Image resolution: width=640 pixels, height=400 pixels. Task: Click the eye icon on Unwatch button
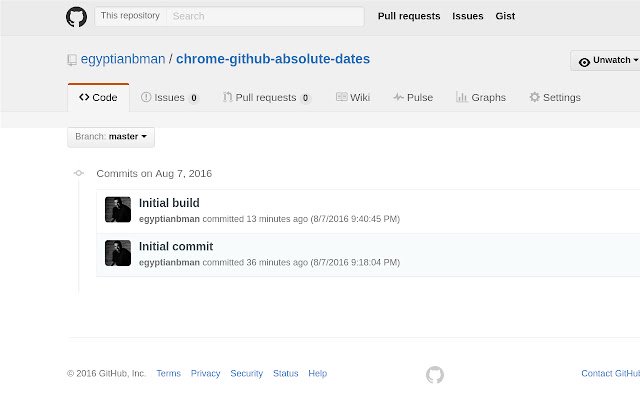584,62
